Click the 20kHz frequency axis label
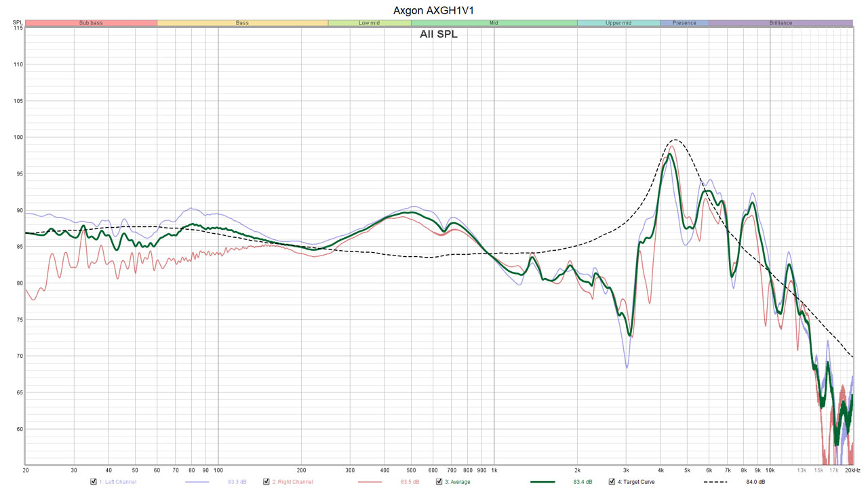The height and width of the screenshot is (488, 868). tap(851, 470)
